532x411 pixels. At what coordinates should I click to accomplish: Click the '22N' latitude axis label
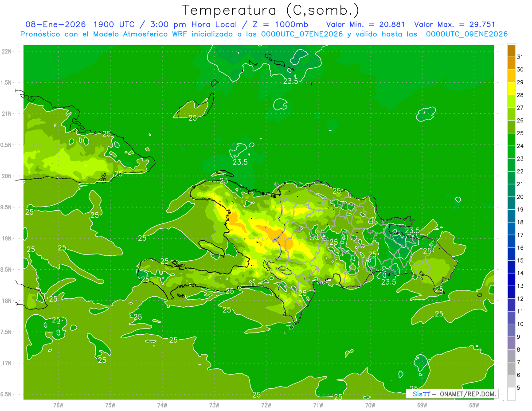(x=7, y=51)
